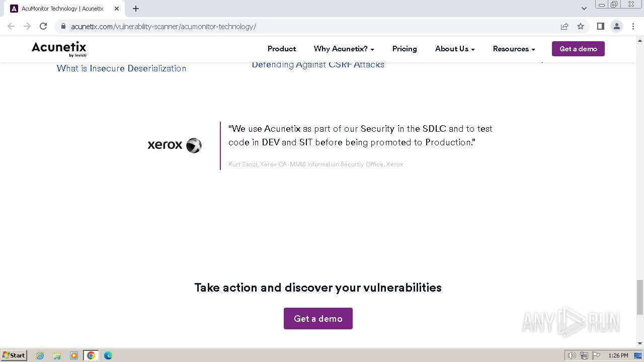
Task: Open tab search chevron in title bar
Action: point(584,9)
